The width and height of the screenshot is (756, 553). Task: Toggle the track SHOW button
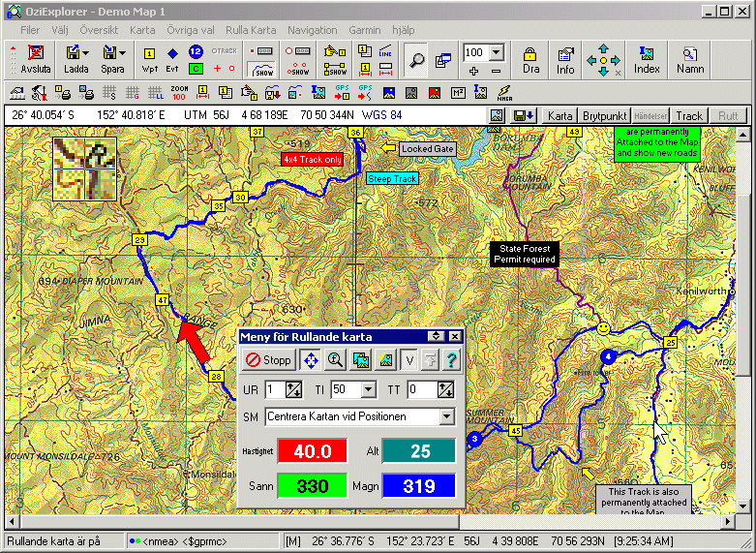coord(261,69)
